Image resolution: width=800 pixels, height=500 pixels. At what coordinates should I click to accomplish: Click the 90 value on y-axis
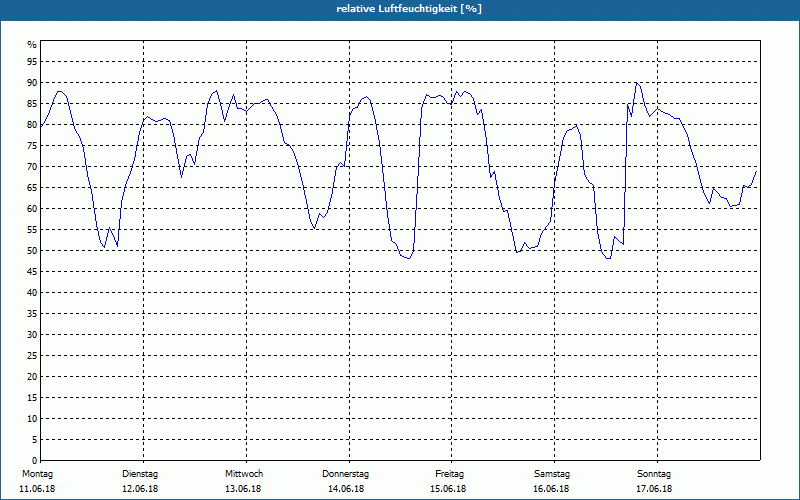pos(32,83)
